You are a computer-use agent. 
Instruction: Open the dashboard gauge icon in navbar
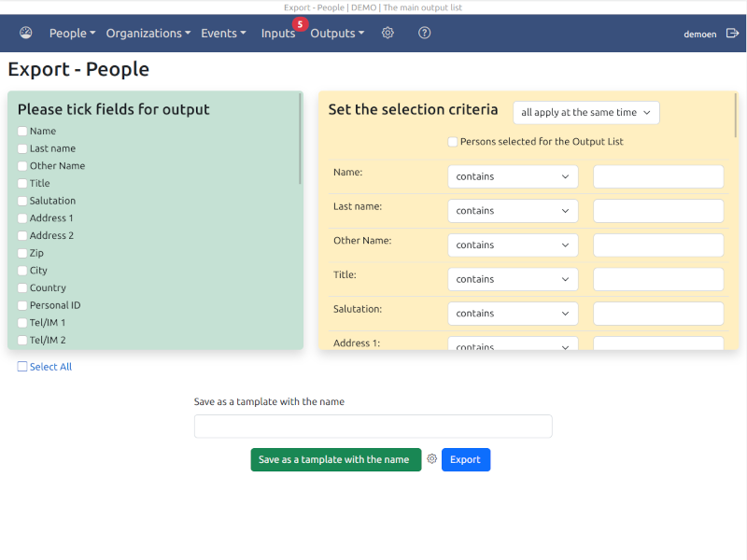click(26, 33)
